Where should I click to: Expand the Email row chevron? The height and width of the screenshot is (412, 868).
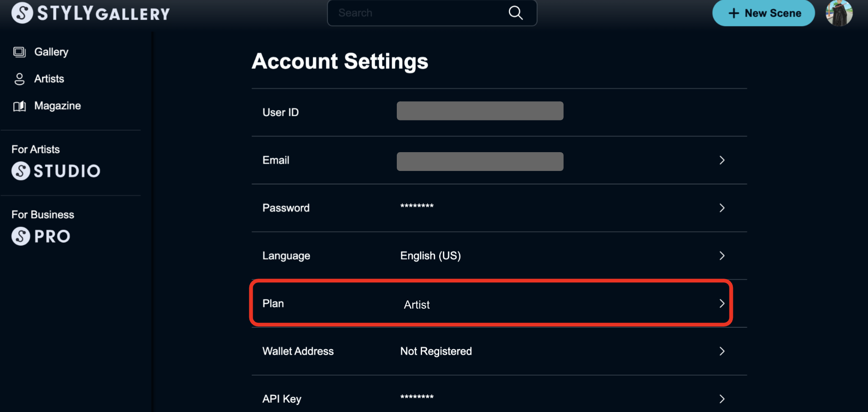click(x=722, y=160)
